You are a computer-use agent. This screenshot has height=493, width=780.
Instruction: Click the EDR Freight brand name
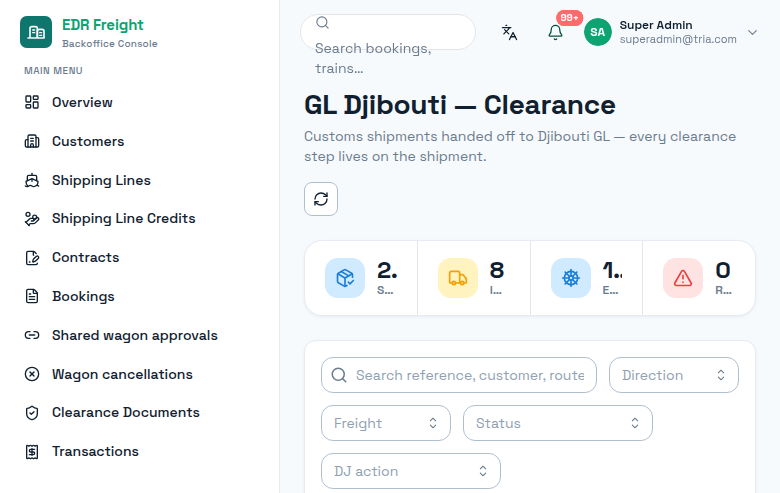tap(102, 25)
